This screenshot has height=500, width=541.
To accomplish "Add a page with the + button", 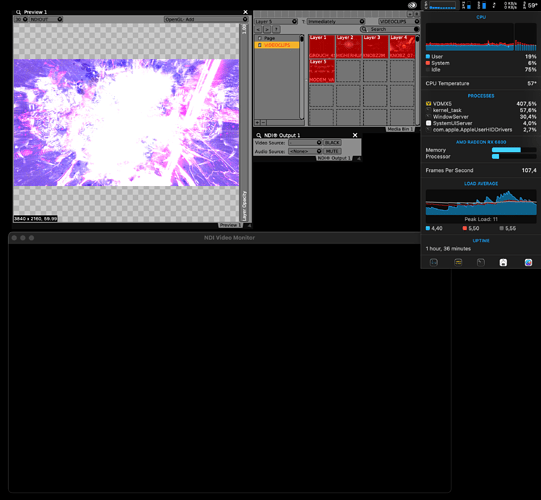I will point(257,122).
